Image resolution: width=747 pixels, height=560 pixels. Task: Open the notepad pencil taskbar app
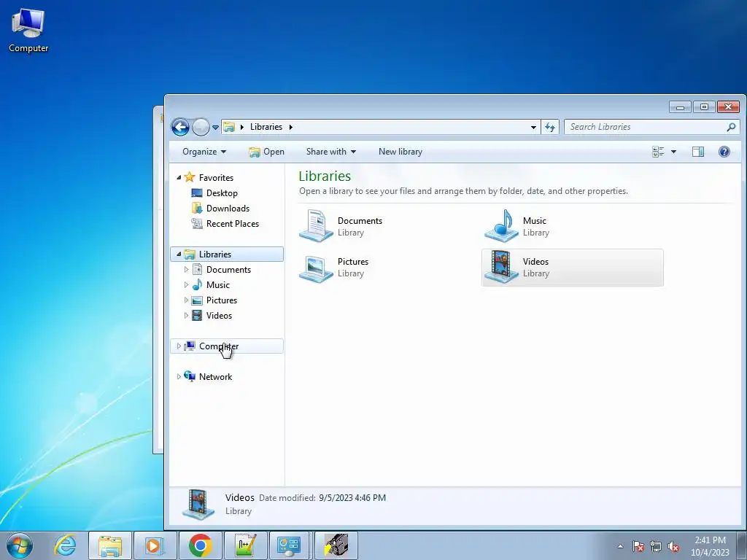tap(245, 545)
